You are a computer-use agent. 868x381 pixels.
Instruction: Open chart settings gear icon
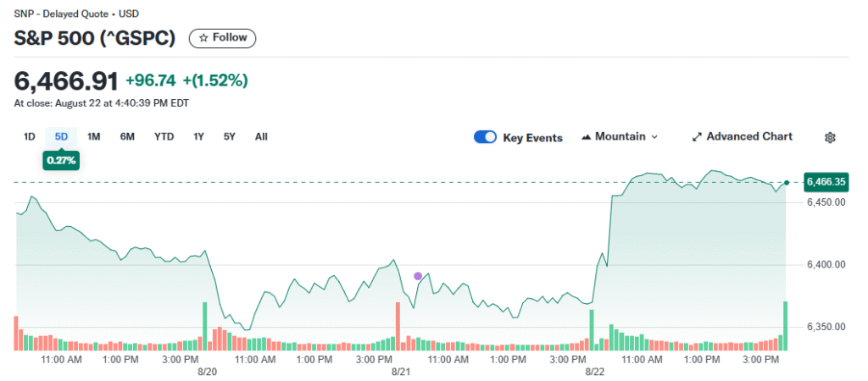tap(830, 137)
